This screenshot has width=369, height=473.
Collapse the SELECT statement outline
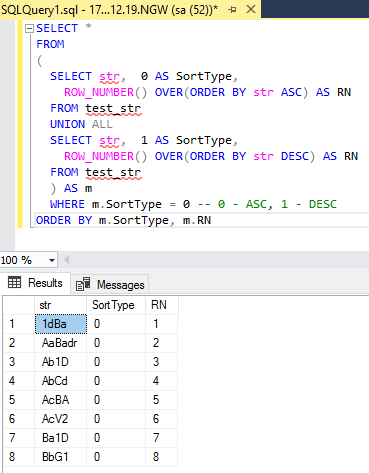point(29,28)
